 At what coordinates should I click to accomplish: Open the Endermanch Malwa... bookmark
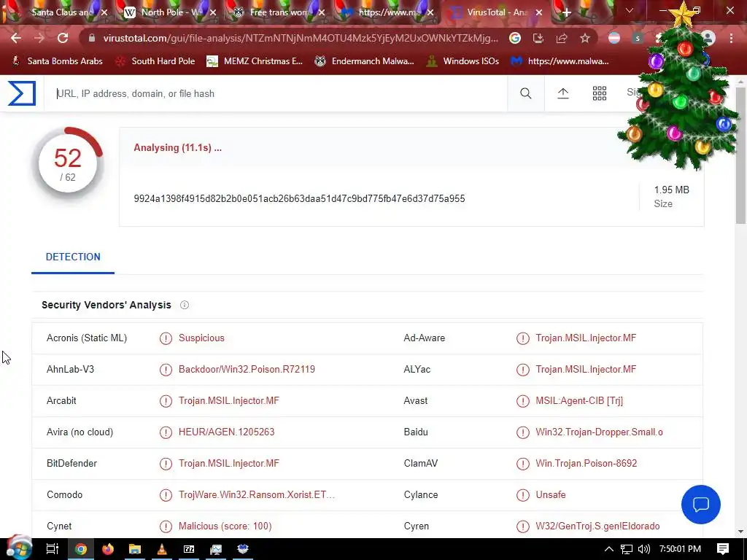365,61
